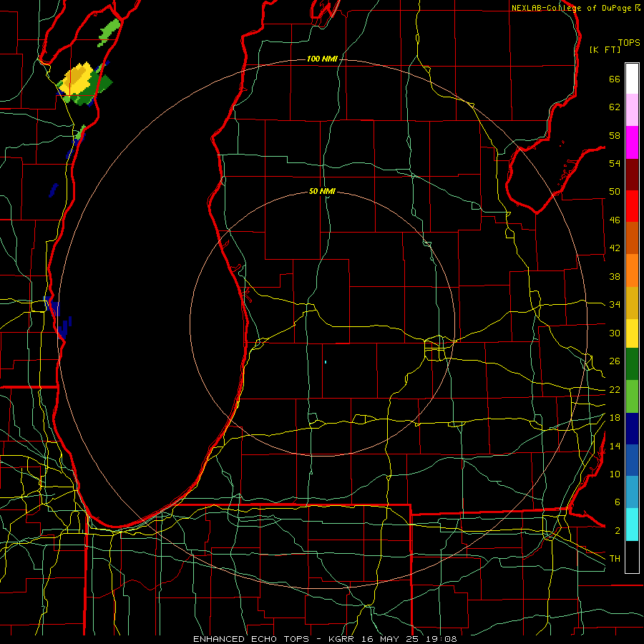Screen dimensions: 644x644
Task: Choose the light orange legend swatch
Action: (632, 270)
